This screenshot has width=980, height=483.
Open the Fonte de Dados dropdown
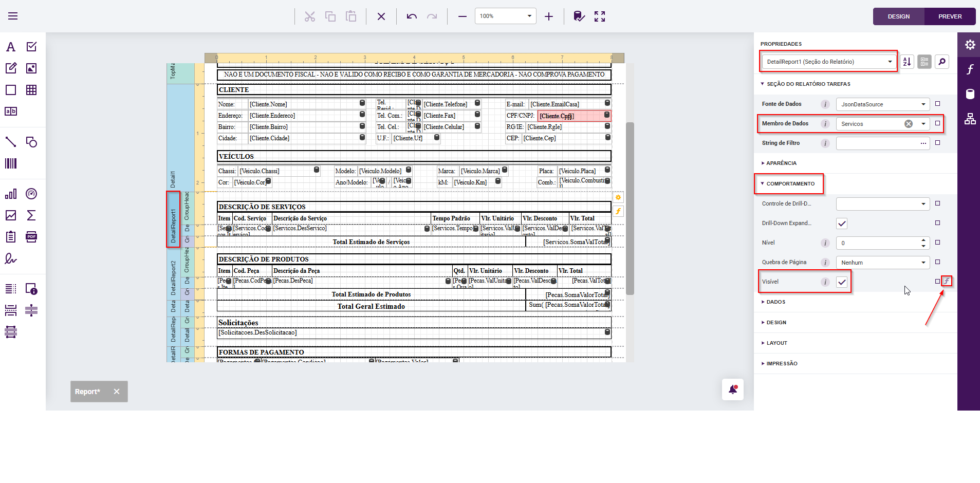point(923,104)
